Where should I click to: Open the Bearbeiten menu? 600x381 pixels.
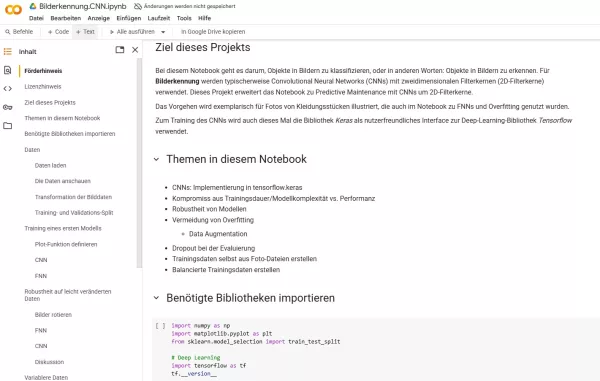click(66, 18)
